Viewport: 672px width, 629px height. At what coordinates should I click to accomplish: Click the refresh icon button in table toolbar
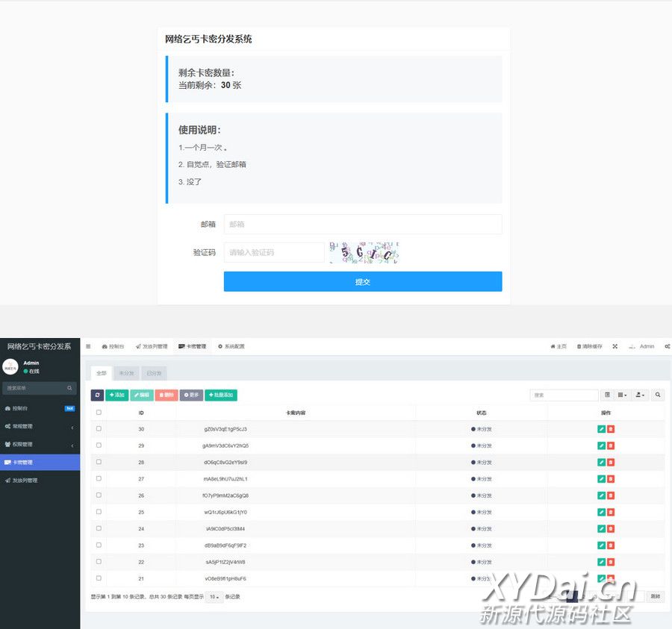pyautogui.click(x=97, y=395)
